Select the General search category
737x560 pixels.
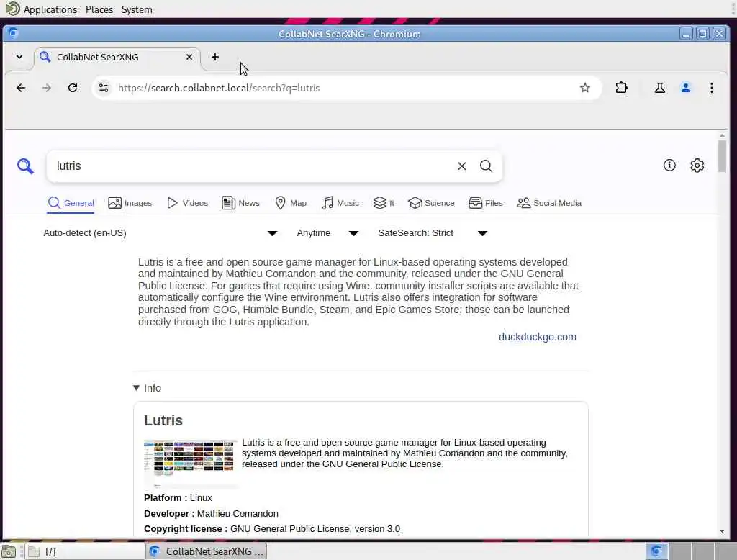(71, 203)
